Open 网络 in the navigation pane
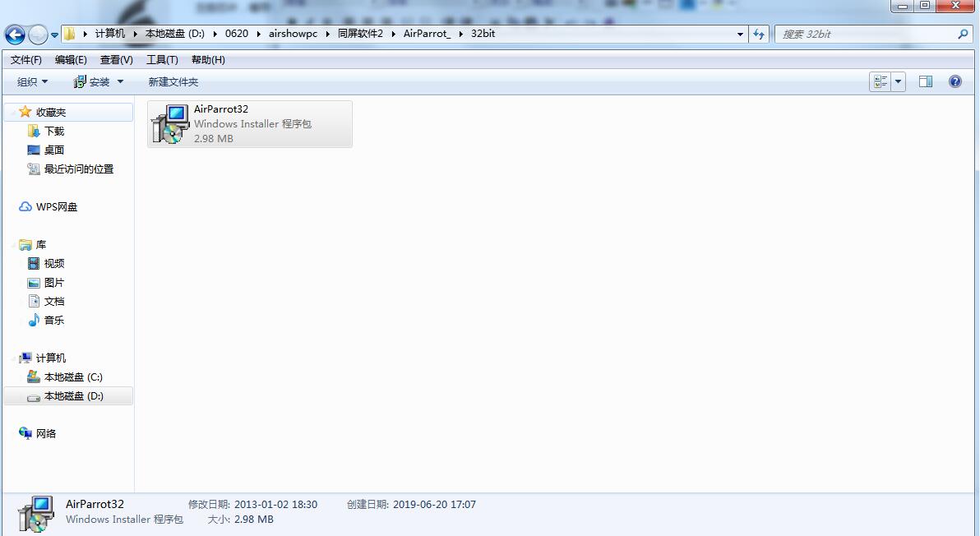The height and width of the screenshot is (536, 980). click(45, 433)
